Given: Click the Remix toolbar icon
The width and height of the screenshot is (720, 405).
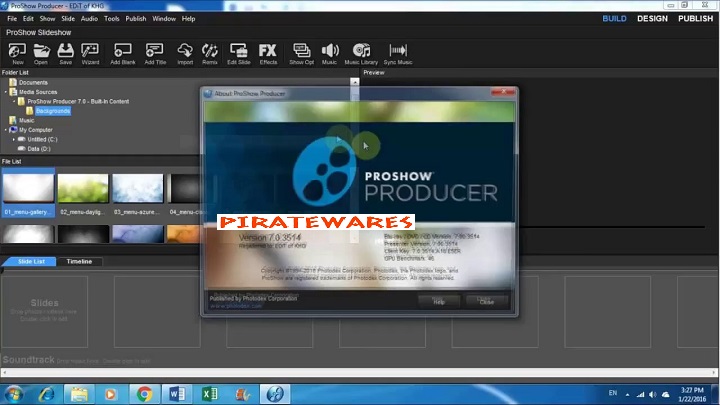Looking at the screenshot, I should (x=210, y=54).
